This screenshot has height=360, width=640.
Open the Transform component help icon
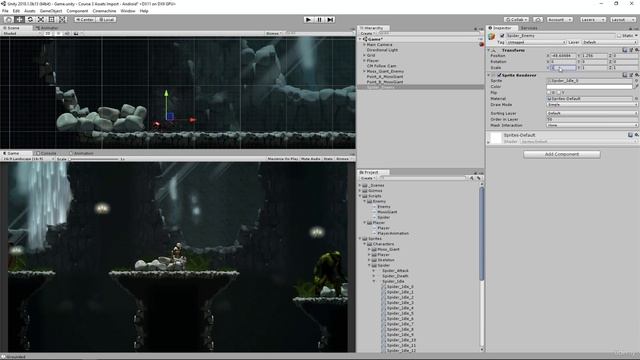[624, 50]
